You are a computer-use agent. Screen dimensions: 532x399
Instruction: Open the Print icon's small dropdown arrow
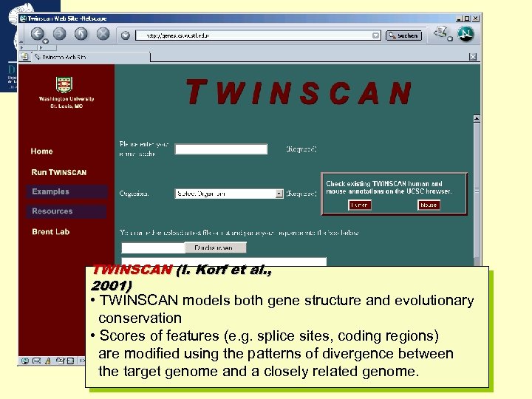point(450,38)
